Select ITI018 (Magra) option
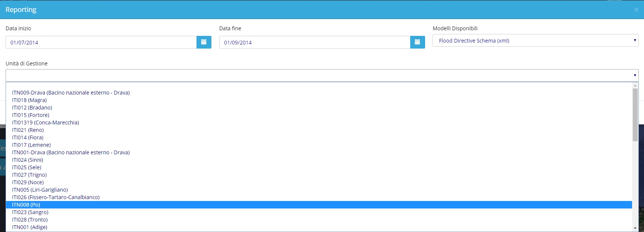The width and height of the screenshot is (644, 232). pos(319,100)
